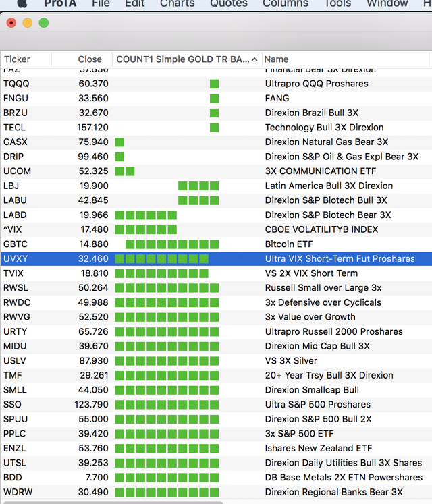The height and width of the screenshot is (504, 432).
Task: Toggle sort direction arrow on COUNT1 column
Action: [x=254, y=59]
